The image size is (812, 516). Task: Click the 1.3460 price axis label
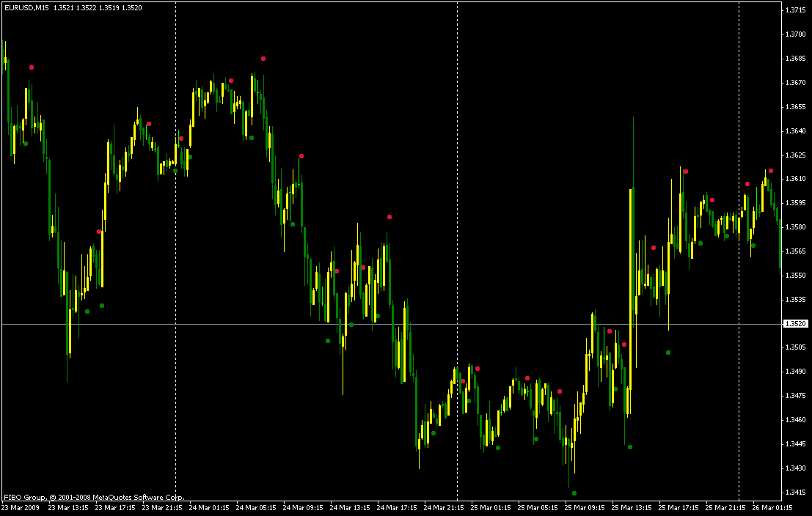pyautogui.click(x=795, y=420)
